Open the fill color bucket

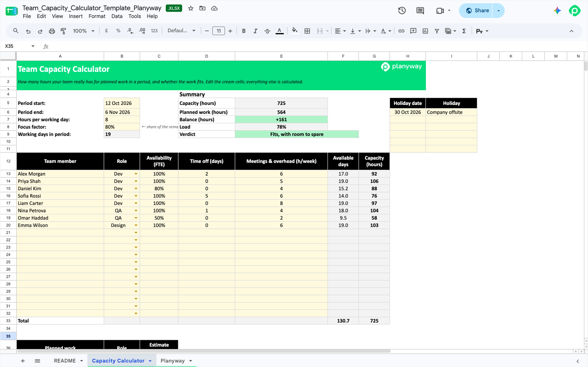[x=295, y=31]
